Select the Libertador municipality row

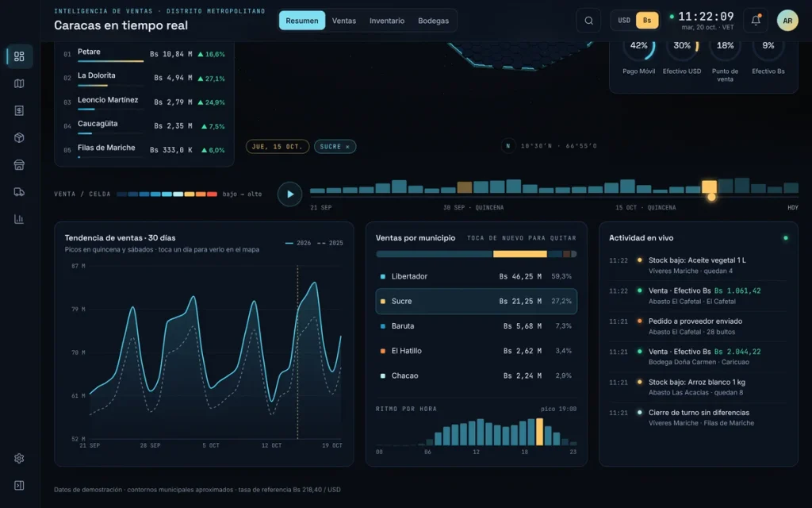pyautogui.click(x=476, y=276)
